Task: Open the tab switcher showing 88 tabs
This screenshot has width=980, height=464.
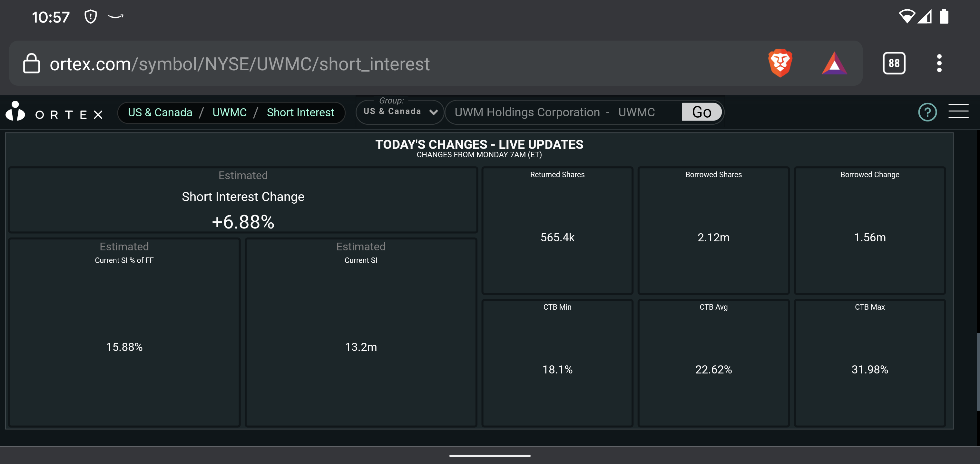Action: click(894, 63)
